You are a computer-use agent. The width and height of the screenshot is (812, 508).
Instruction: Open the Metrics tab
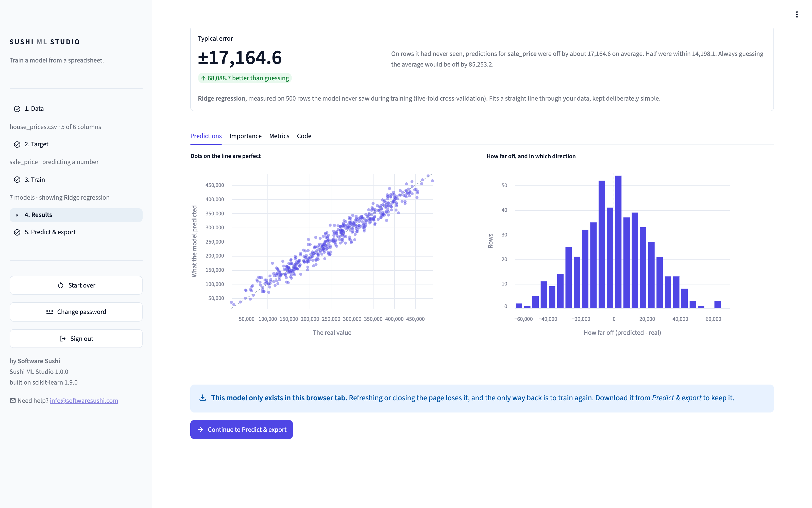tap(279, 136)
